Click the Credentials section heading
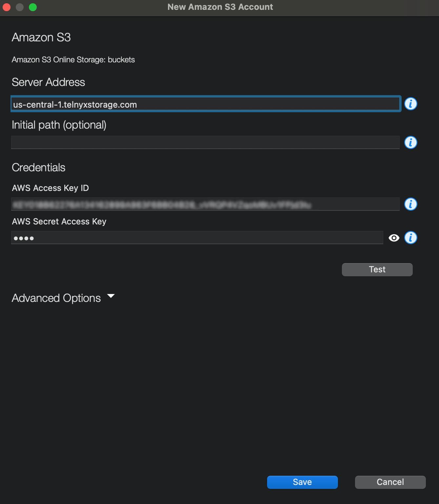 (x=38, y=167)
